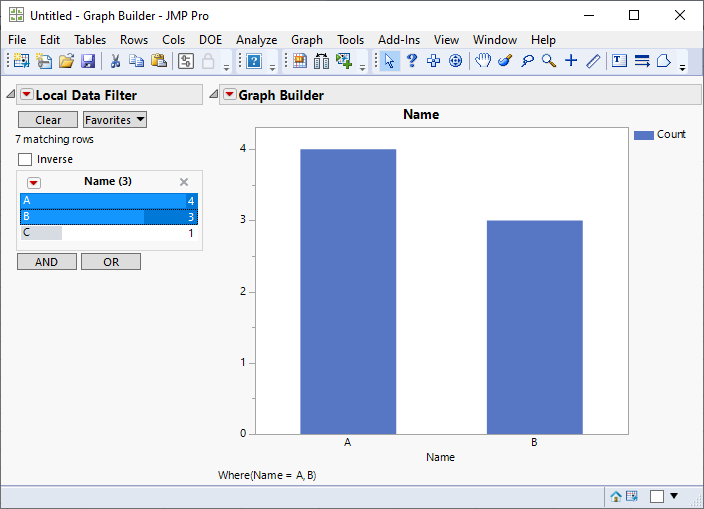Click the New Data Table icon
The image size is (704, 509).
click(21, 61)
